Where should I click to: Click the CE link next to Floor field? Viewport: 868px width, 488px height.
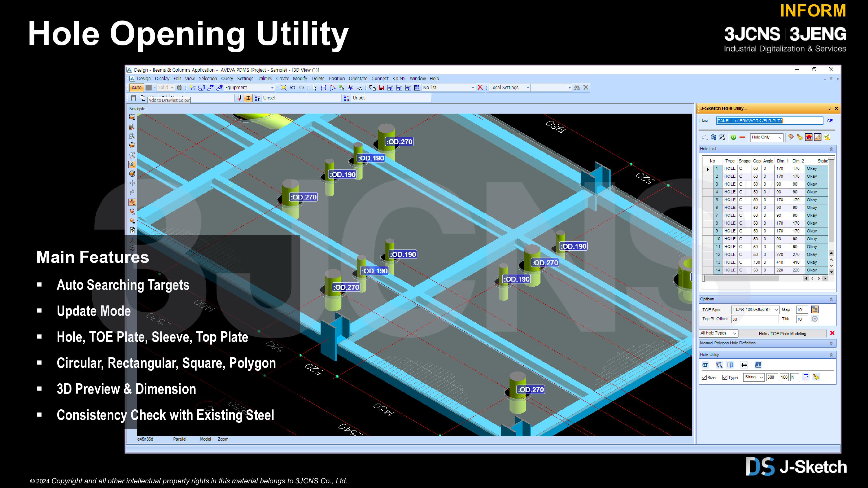point(830,121)
